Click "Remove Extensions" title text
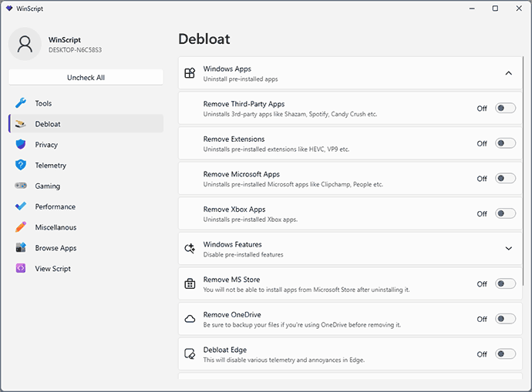This screenshot has width=532, height=392. coord(234,139)
